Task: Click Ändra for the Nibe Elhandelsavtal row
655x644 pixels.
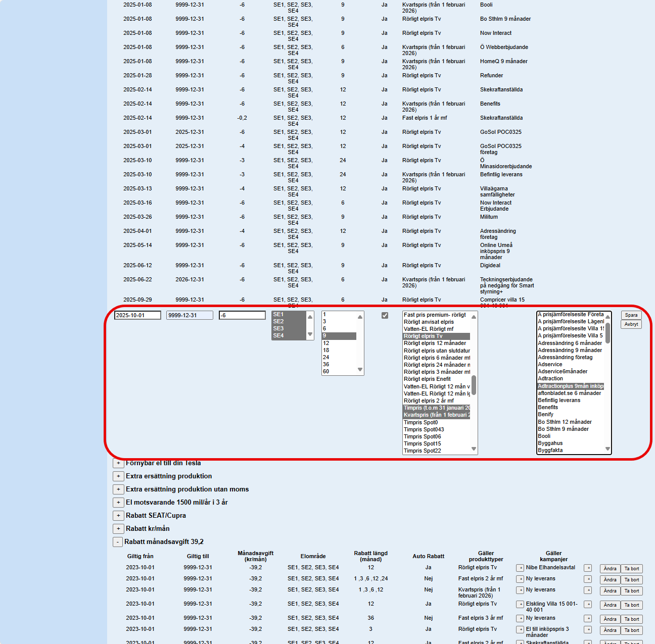Action: [x=610, y=569]
